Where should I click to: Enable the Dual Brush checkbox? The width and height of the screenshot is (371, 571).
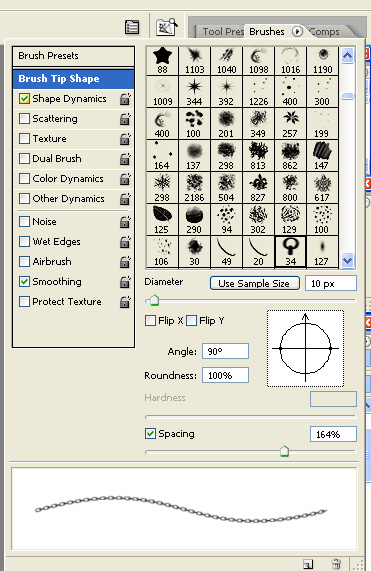pyautogui.click(x=24, y=159)
